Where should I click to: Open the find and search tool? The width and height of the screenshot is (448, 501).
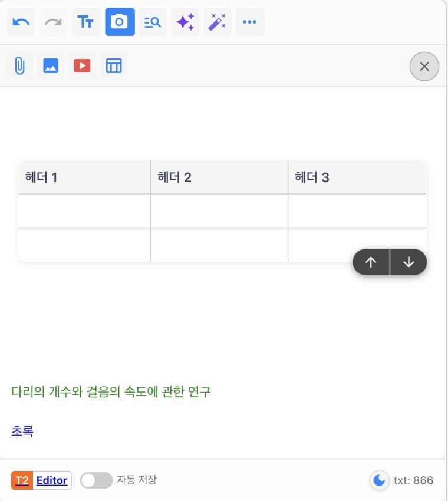point(153,22)
